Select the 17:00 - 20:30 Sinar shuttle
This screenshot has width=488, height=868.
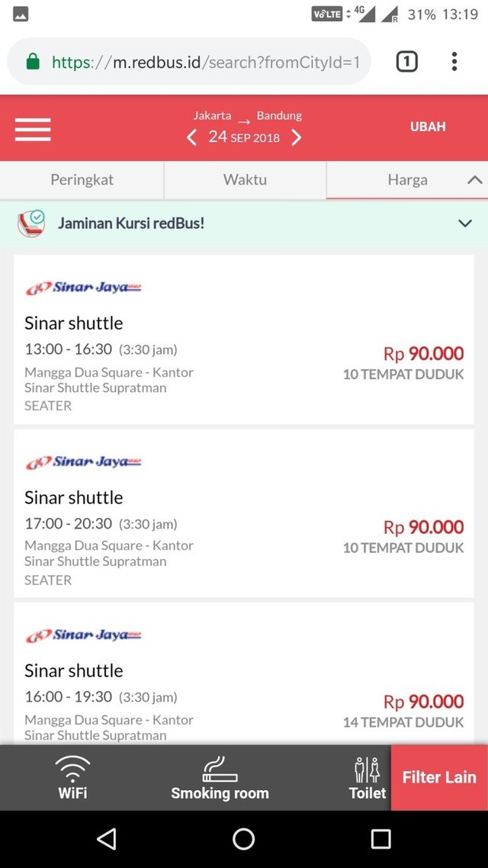tap(243, 513)
